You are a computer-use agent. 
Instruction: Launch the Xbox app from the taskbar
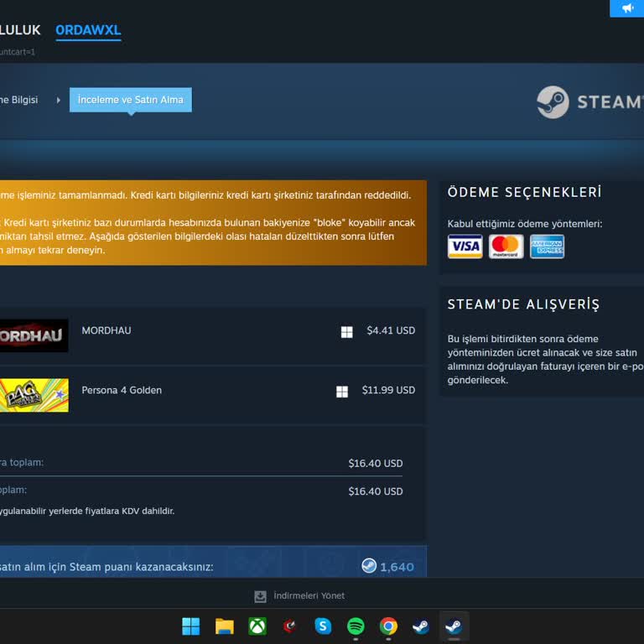(x=257, y=626)
